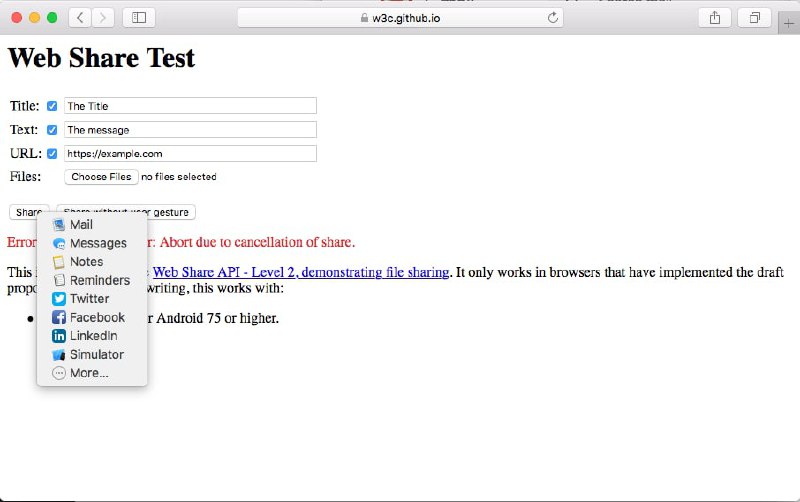Show the tab overview icon

click(x=755, y=18)
